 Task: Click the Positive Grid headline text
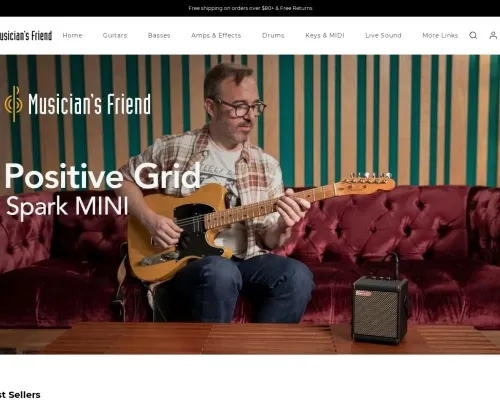click(x=102, y=176)
